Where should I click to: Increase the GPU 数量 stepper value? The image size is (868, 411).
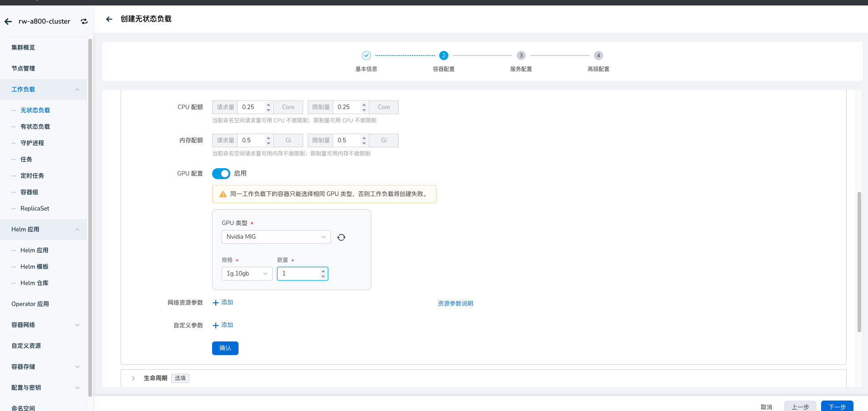[323, 271]
